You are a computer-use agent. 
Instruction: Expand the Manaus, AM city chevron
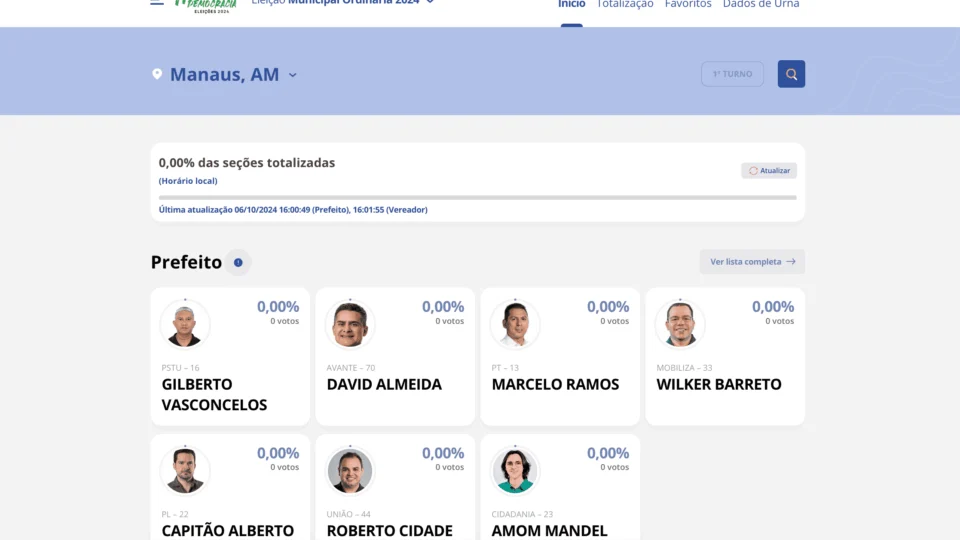coord(293,75)
